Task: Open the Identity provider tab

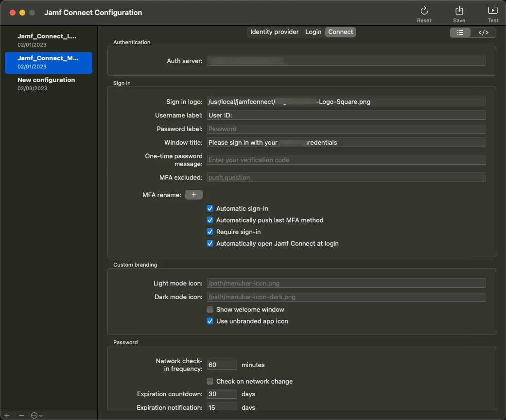Action: pos(274,32)
